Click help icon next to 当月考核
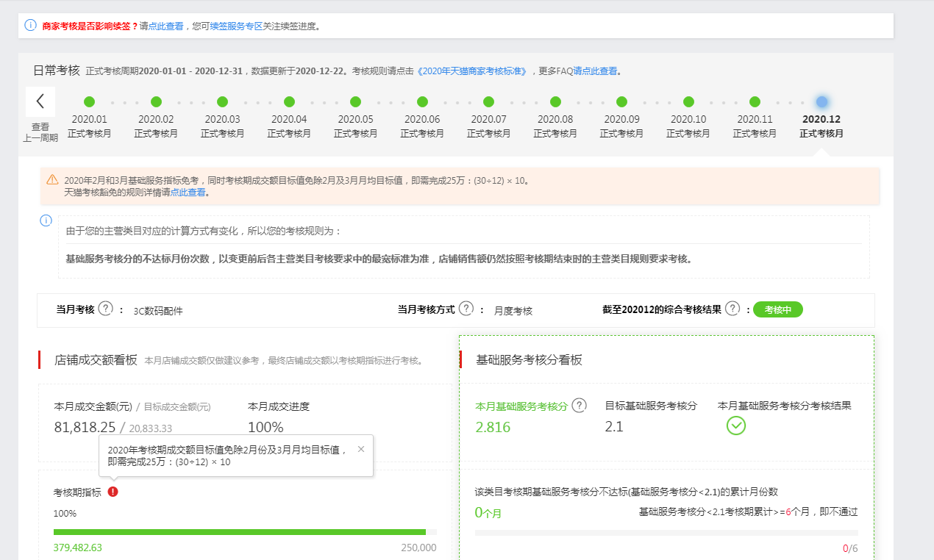Screen dimensions: 934x560 coord(106,309)
